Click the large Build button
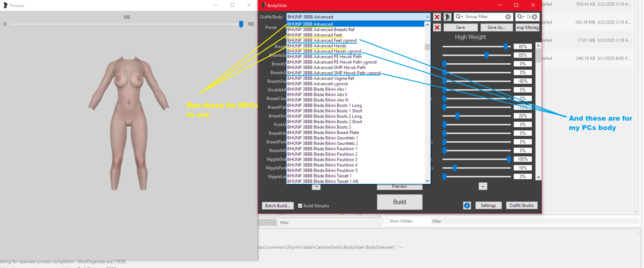The image size is (644, 268). (x=399, y=202)
